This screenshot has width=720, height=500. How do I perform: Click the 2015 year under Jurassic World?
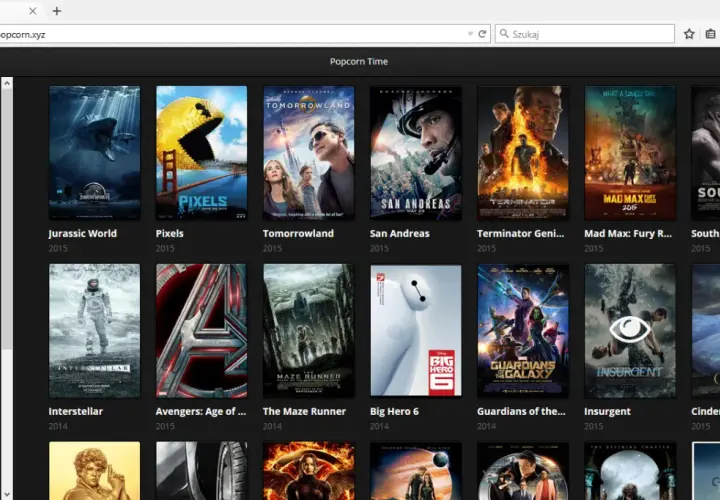point(58,248)
